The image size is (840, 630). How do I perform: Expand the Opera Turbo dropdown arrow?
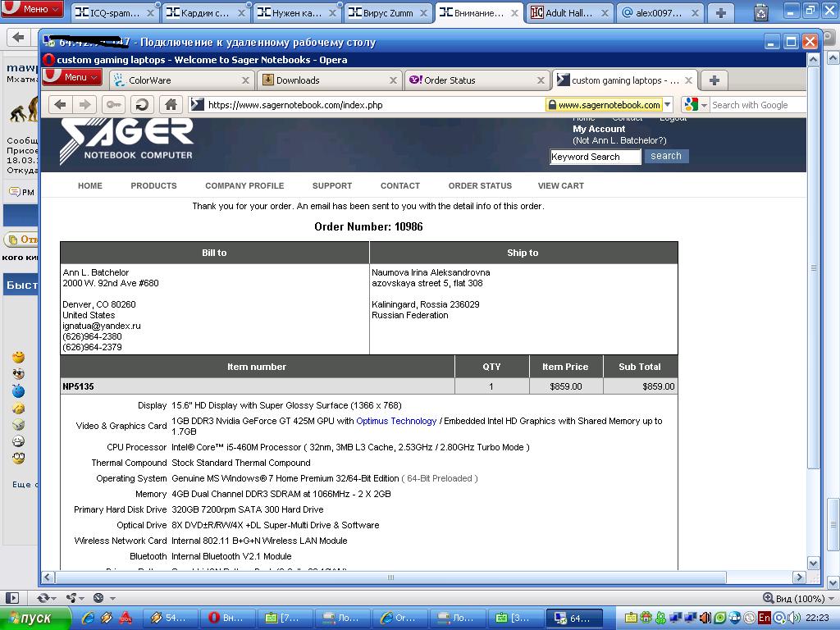(112, 598)
